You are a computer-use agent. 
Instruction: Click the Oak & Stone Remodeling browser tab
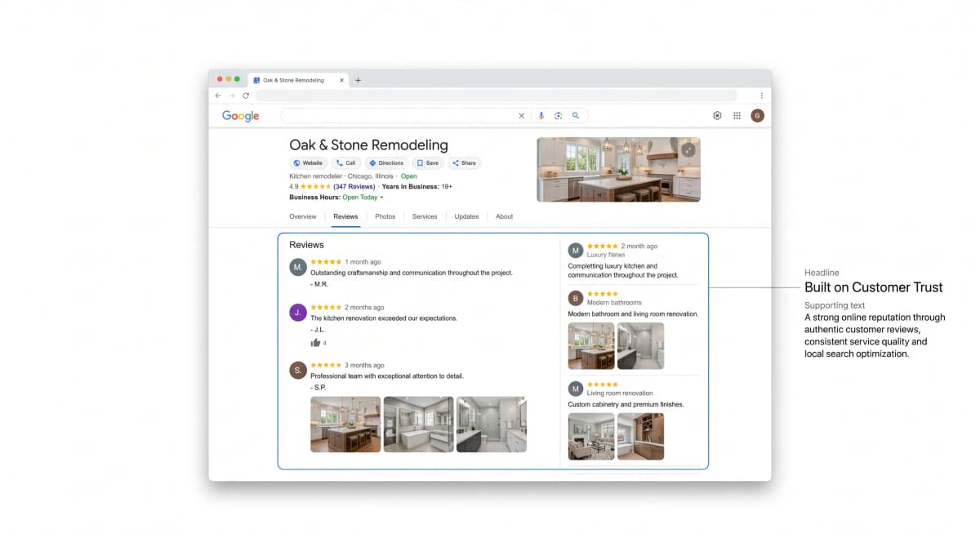[x=298, y=80]
